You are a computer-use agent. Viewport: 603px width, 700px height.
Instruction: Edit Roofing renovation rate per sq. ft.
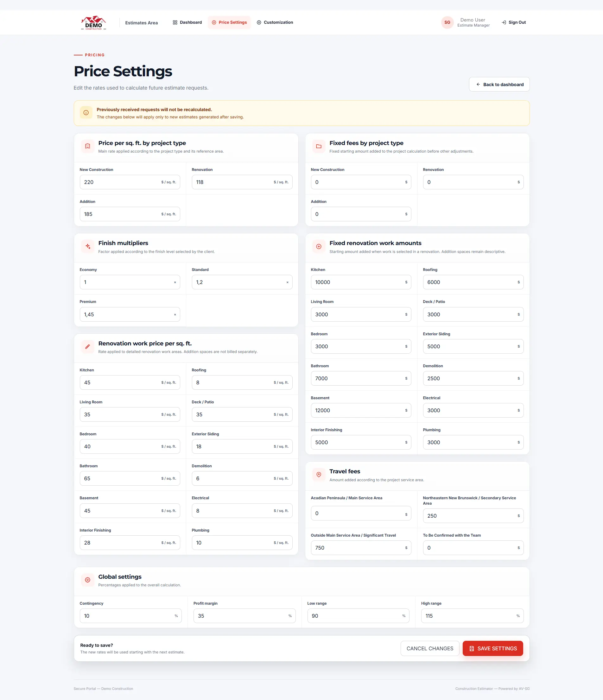[x=242, y=383]
